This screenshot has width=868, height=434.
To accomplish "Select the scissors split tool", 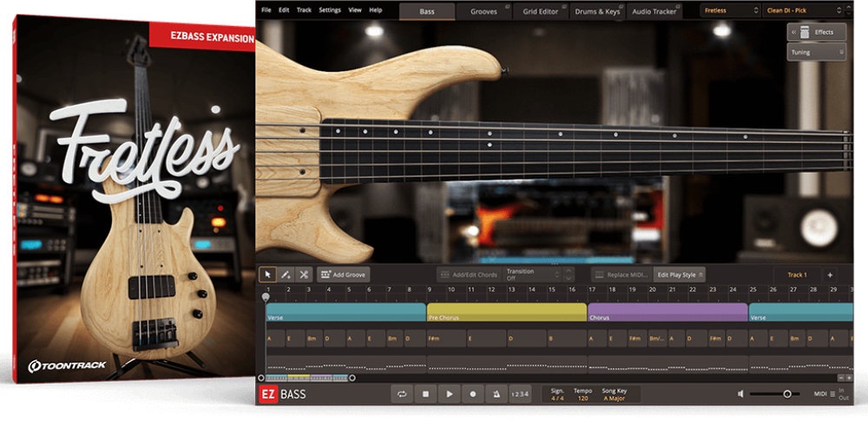I will (304, 274).
